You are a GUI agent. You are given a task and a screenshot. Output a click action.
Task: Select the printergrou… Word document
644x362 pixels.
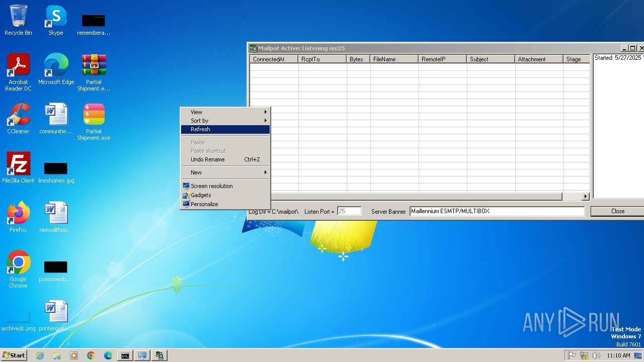(x=56, y=316)
